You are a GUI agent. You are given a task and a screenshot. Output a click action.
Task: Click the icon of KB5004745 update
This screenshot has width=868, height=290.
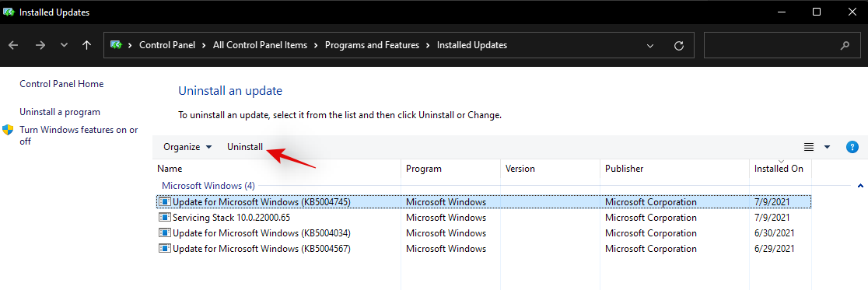click(164, 202)
